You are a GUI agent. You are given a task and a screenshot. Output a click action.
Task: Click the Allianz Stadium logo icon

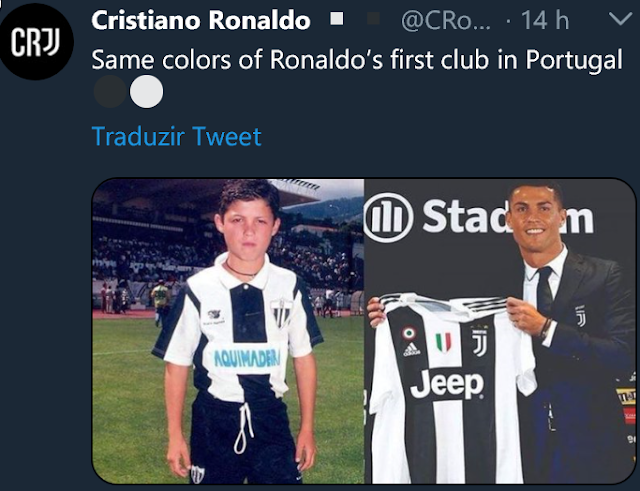click(x=388, y=217)
